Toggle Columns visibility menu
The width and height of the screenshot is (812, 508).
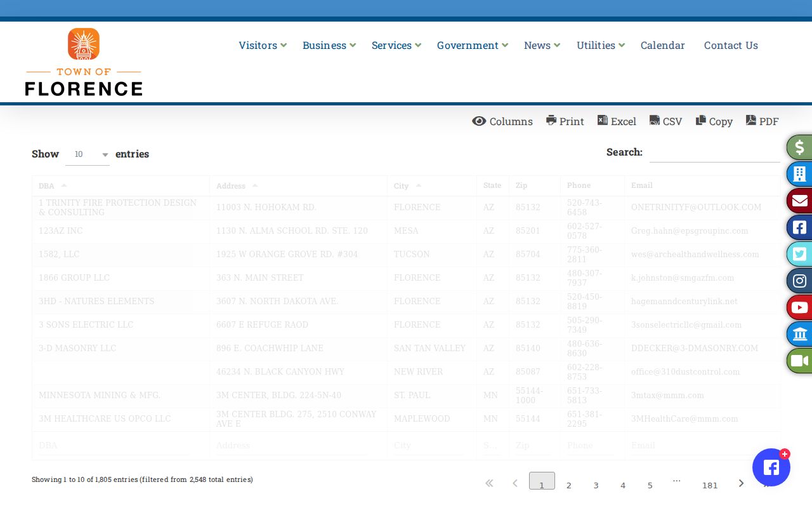tap(502, 121)
